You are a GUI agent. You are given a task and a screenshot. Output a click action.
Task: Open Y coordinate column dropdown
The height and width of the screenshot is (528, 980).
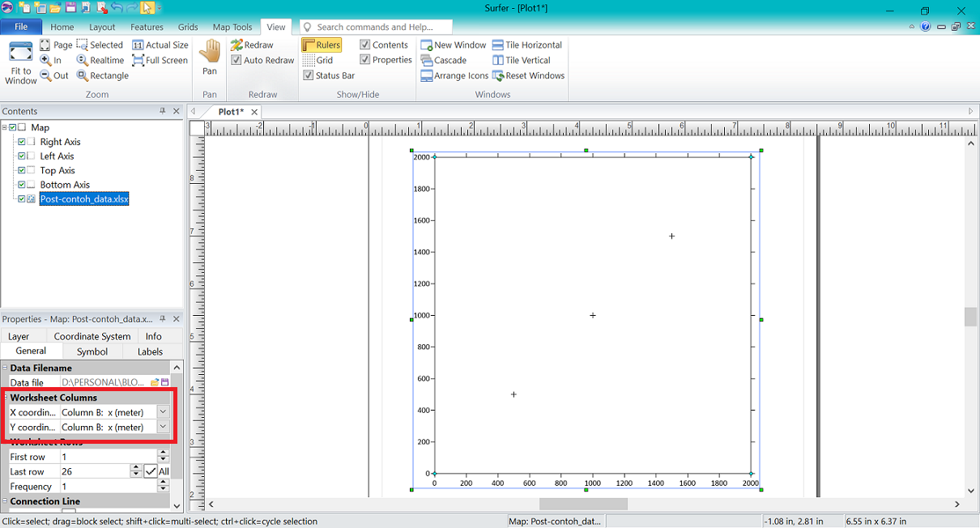(163, 427)
